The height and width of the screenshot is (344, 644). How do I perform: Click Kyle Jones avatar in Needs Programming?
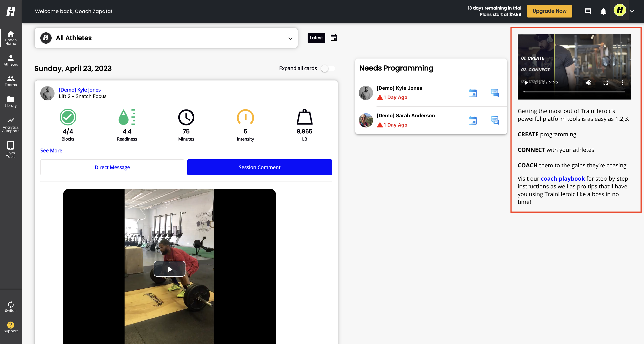point(366,93)
